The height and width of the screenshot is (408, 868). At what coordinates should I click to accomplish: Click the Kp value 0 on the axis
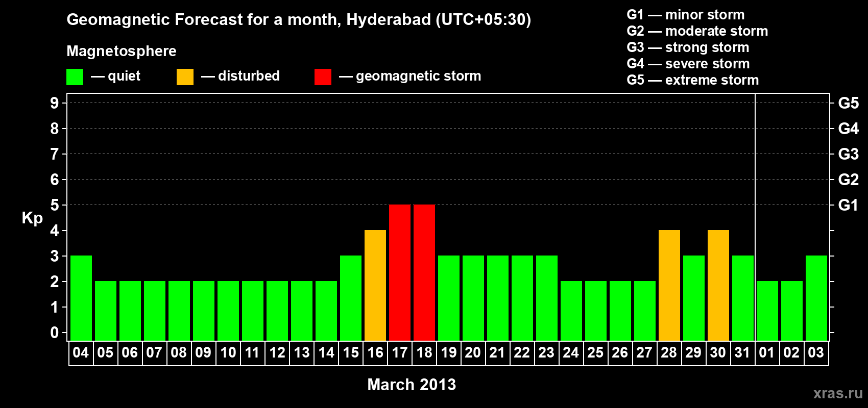(x=55, y=333)
